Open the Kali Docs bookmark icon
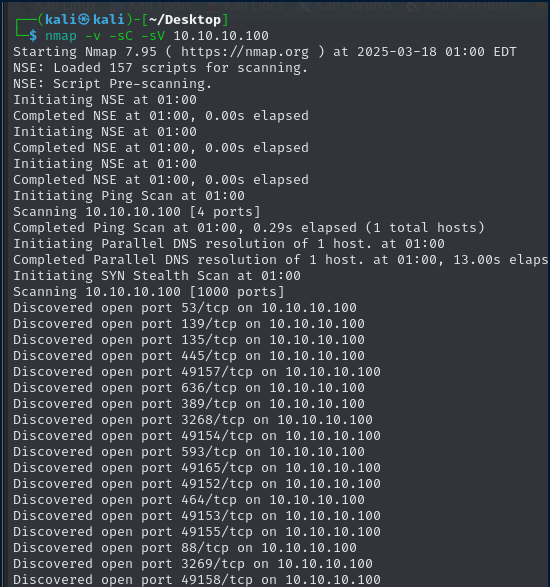The height and width of the screenshot is (587, 550). pos(213,6)
